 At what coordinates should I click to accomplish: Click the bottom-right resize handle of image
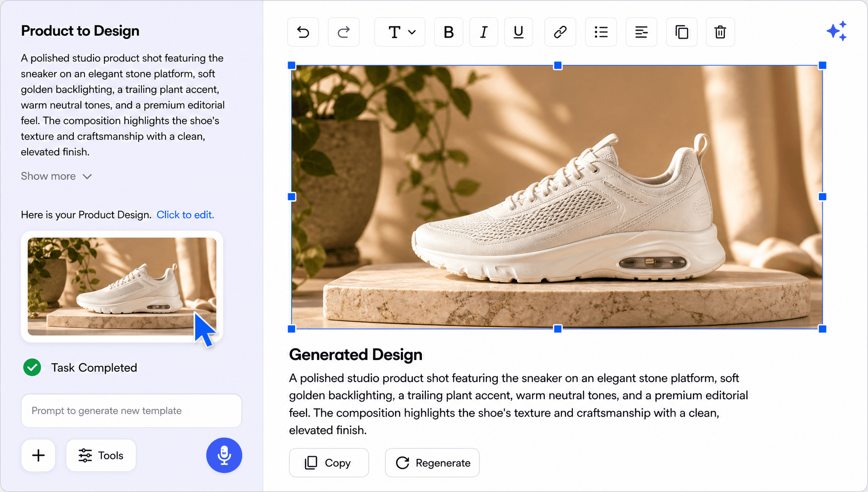[x=822, y=329]
